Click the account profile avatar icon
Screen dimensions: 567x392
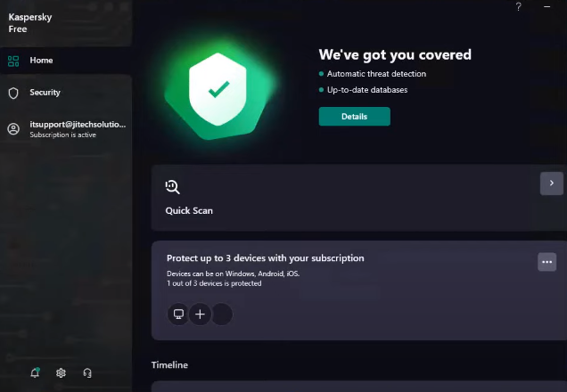13,129
